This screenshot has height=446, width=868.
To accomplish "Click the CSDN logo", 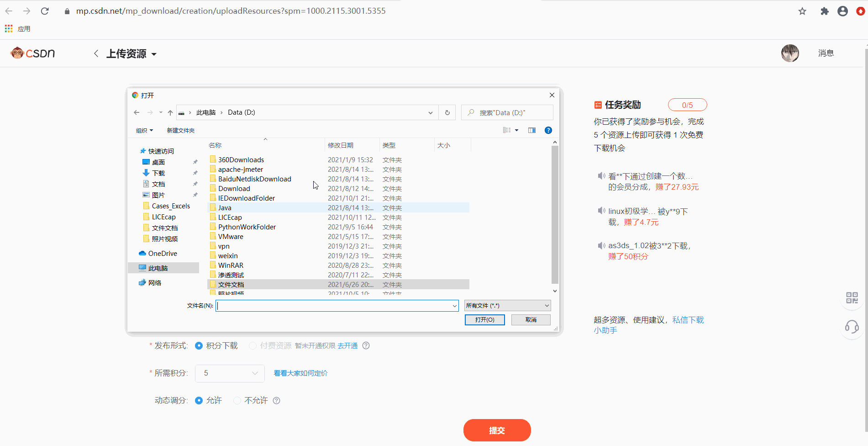I will (32, 53).
